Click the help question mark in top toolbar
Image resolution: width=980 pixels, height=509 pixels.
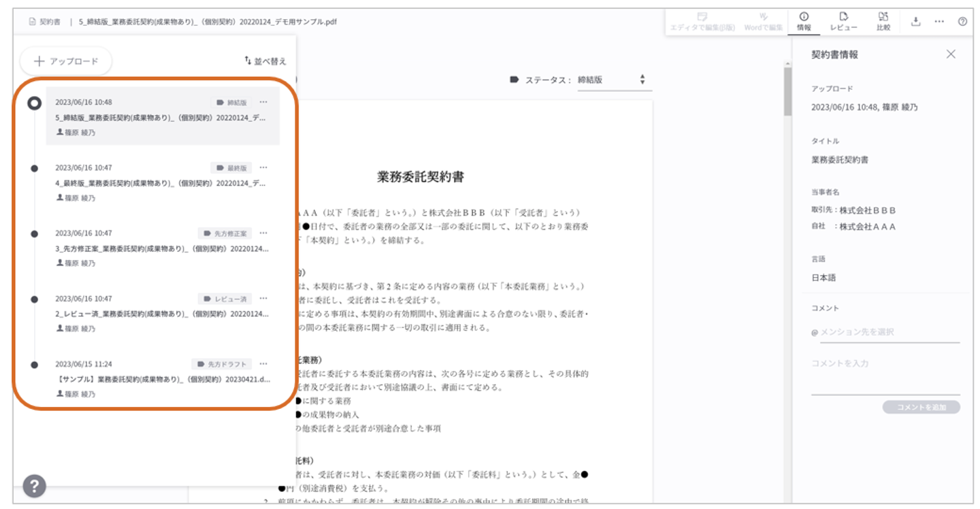coord(962,21)
